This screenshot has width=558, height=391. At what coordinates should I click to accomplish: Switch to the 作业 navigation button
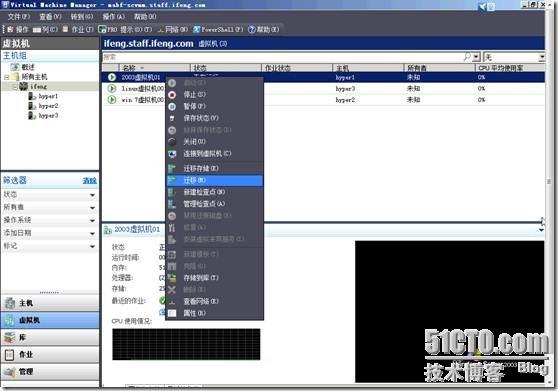pyautogui.click(x=50, y=354)
